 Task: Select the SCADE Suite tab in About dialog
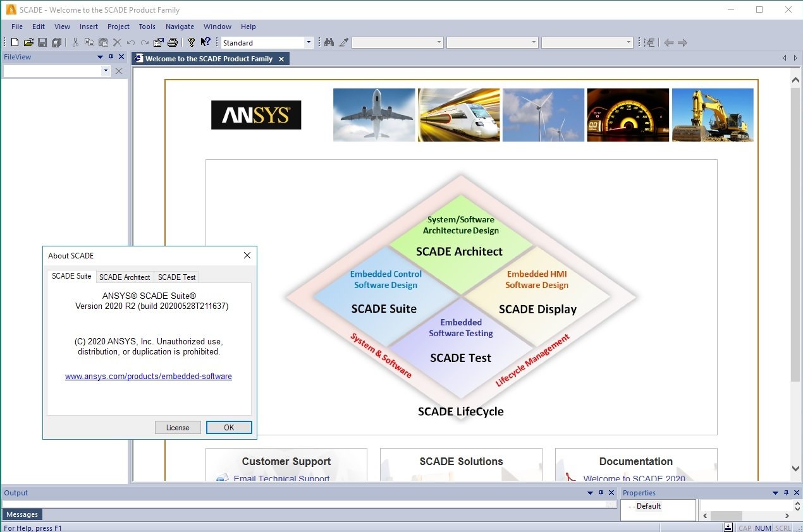click(x=71, y=276)
